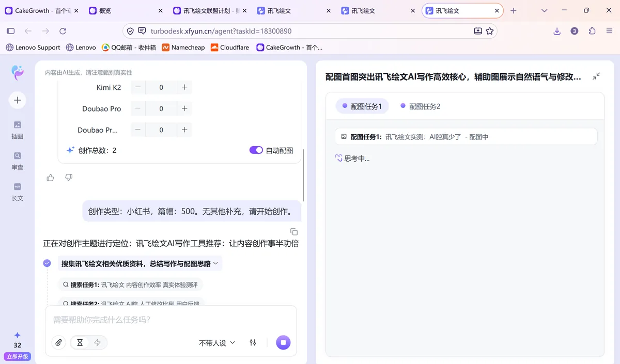Increase Doubao Pro count
The height and width of the screenshot is (364, 620).
pyautogui.click(x=184, y=108)
